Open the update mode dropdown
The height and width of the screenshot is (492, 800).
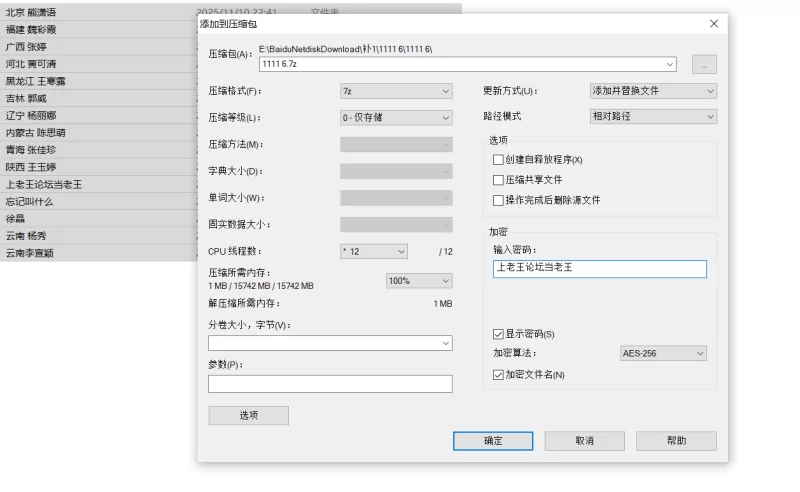653,91
